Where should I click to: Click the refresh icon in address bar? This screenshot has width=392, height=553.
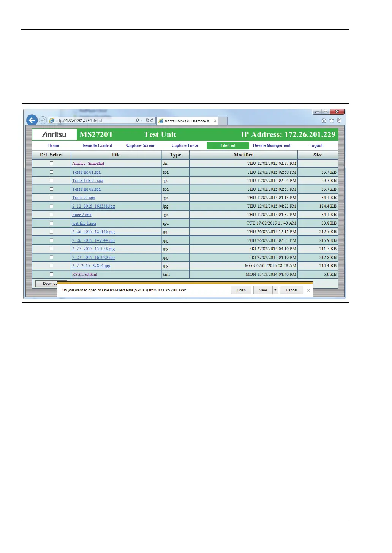coord(152,120)
